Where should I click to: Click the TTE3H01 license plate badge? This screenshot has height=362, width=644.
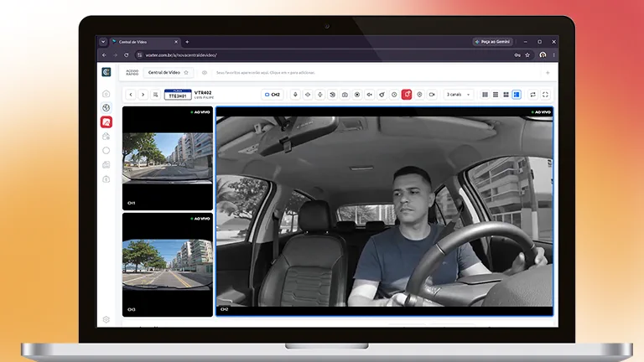pos(178,95)
